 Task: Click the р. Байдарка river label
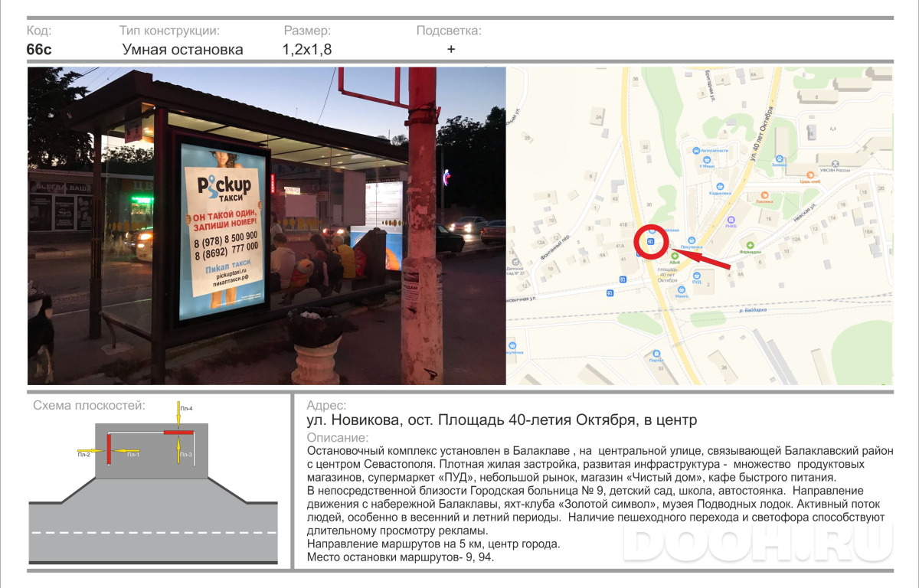753,310
